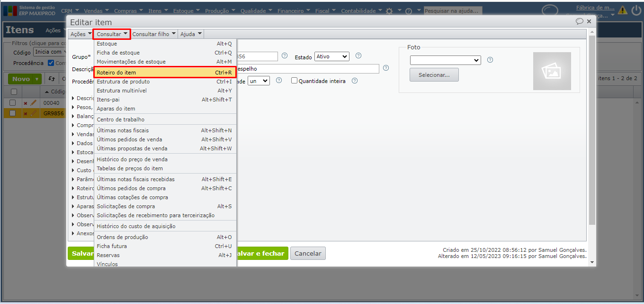644x304 pixels.
Task: Open the Novo button dropdown arrow
Action: coord(37,79)
